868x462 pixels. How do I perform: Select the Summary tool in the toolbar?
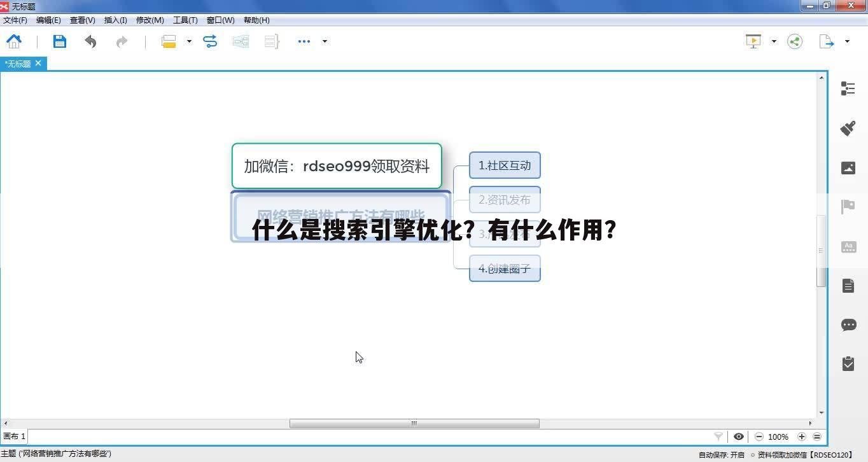(x=272, y=41)
